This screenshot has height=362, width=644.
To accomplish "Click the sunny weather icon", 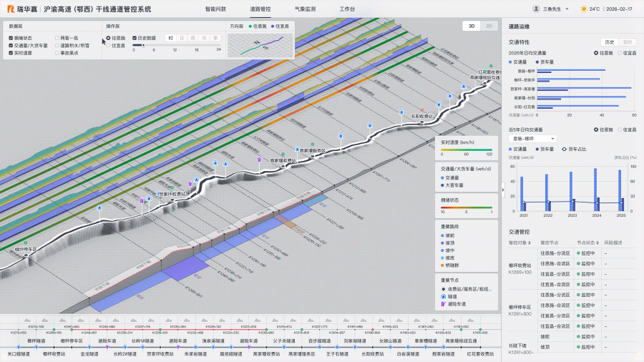I will [x=584, y=9].
